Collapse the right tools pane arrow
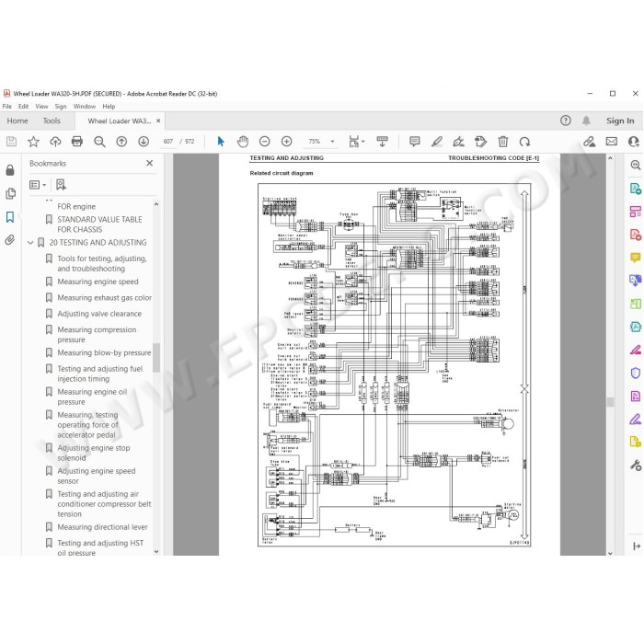The width and height of the screenshot is (644, 644). click(x=637, y=546)
